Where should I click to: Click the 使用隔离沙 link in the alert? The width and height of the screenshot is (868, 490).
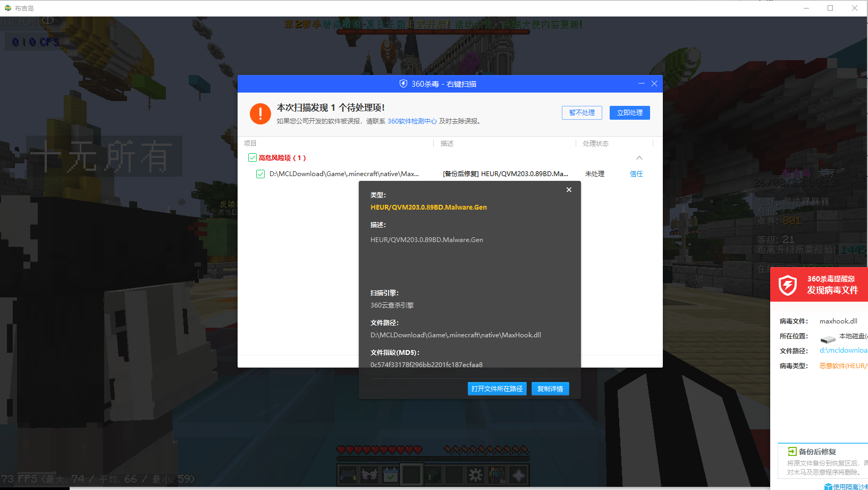850,487
